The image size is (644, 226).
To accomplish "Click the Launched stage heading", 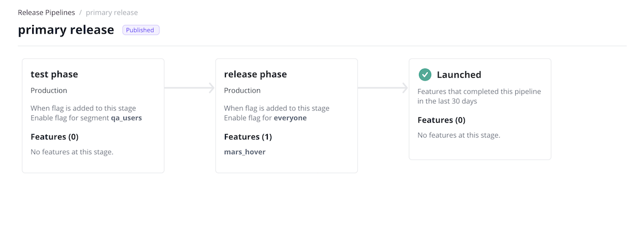I will (x=459, y=75).
